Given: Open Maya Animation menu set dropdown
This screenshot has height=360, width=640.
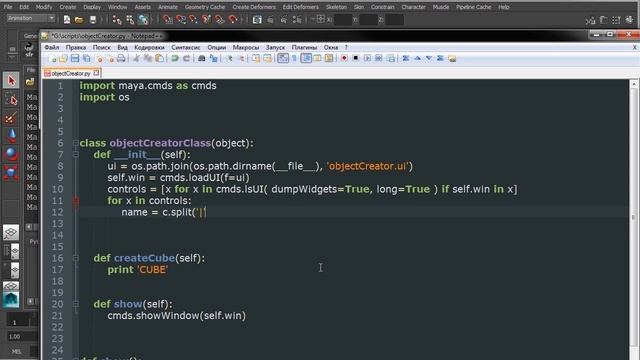Looking at the screenshot, I should (x=31, y=18).
